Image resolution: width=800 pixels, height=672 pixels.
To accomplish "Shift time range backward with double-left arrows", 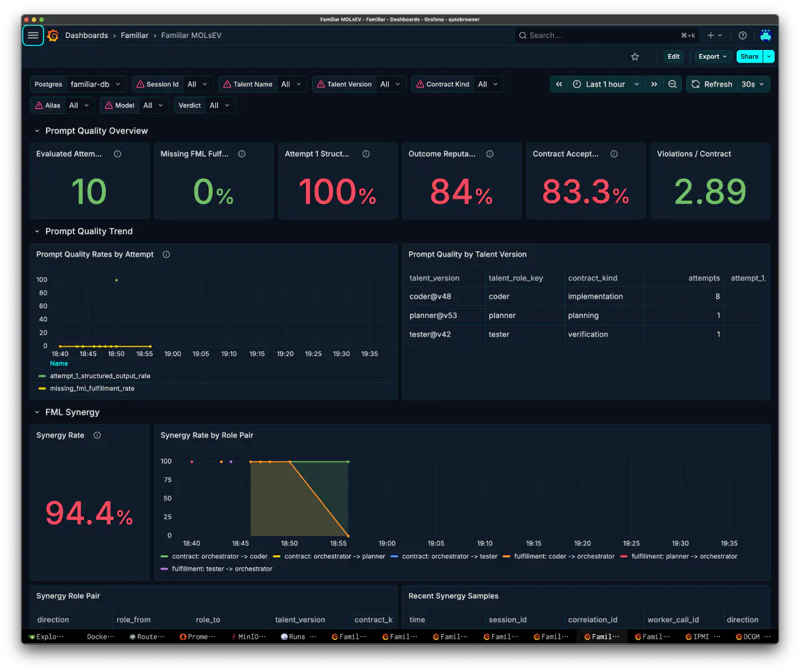I will pos(559,84).
